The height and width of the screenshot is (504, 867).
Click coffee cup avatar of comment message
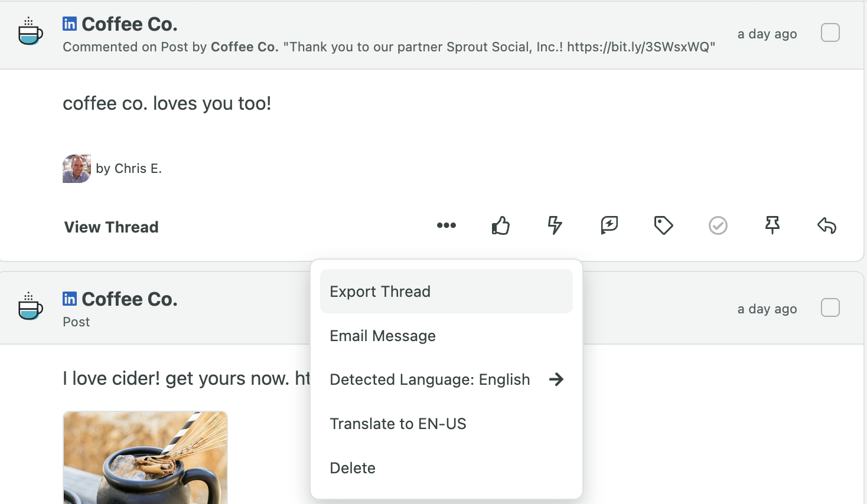pos(30,31)
